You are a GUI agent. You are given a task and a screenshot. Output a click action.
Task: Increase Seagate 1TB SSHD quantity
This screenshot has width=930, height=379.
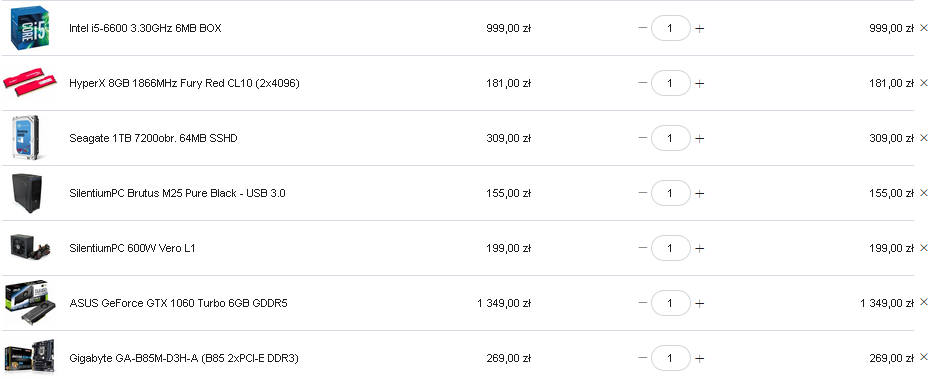click(700, 138)
